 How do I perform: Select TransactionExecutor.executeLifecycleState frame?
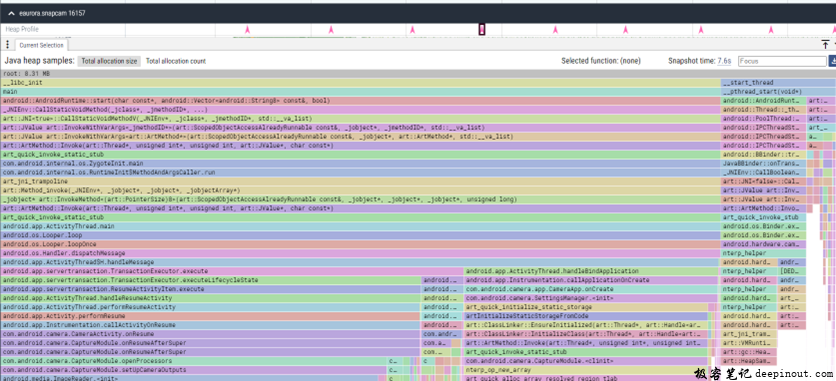coord(211,280)
